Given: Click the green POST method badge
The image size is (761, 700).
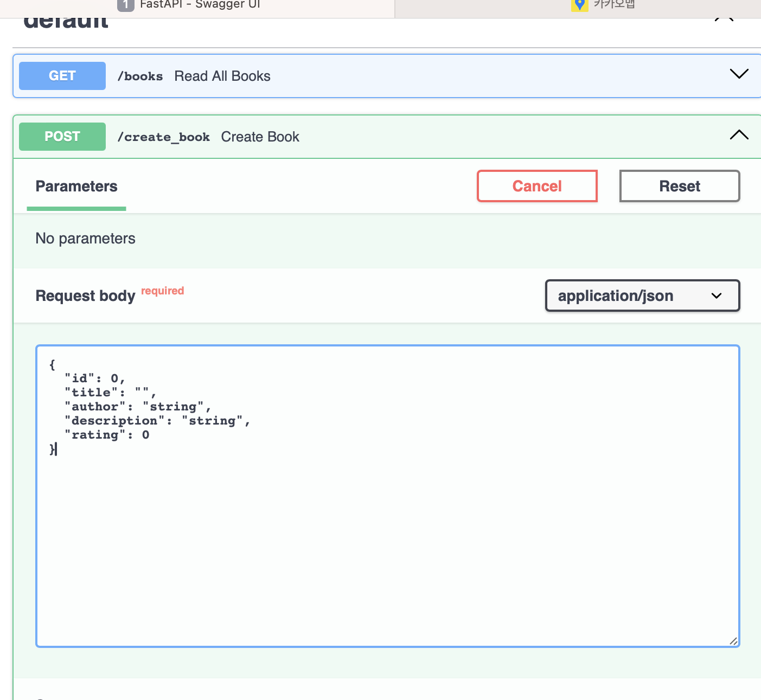Looking at the screenshot, I should [x=62, y=137].
